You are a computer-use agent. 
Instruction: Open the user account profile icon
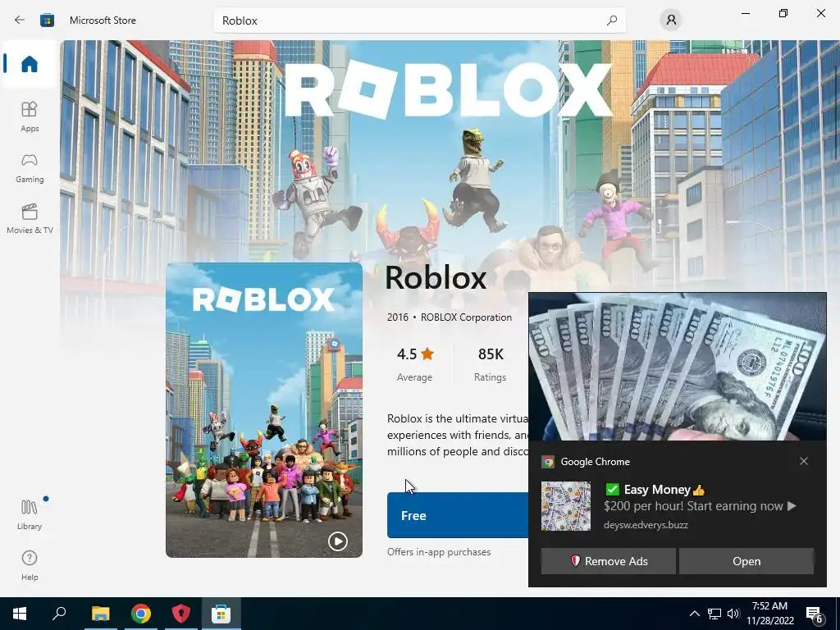coord(671,21)
